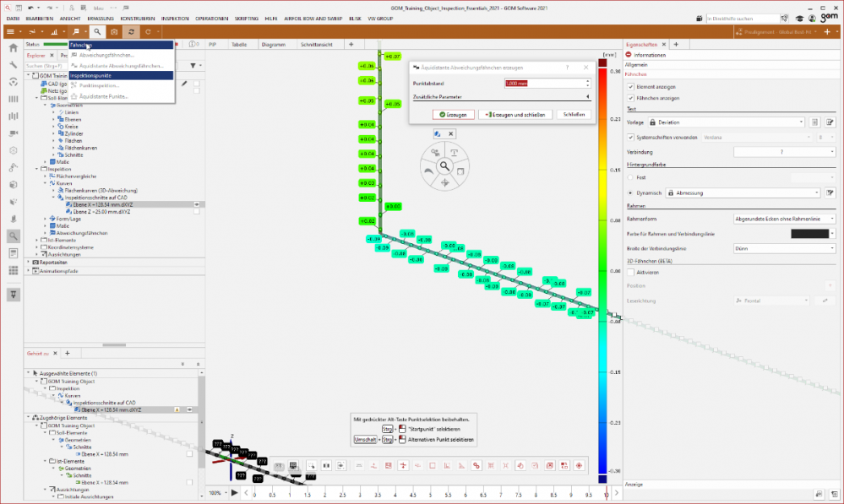Click the flag label icon in orange toolbar

(x=76, y=32)
